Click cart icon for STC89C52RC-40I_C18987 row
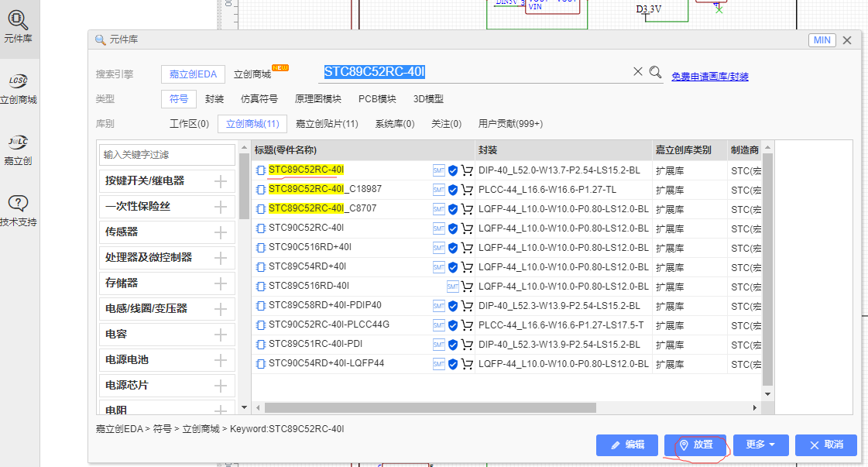Image resolution: width=868 pixels, height=467 pixels. click(467, 190)
